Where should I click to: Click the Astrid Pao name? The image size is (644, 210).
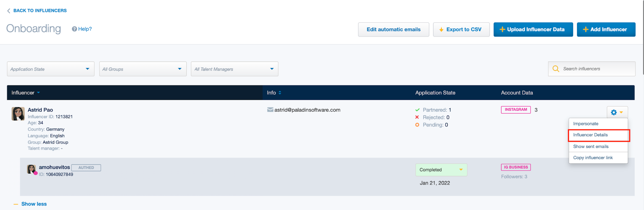point(40,110)
